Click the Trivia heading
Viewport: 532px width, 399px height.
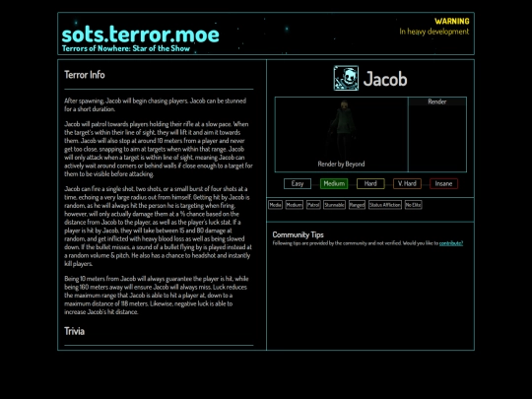[74, 331]
